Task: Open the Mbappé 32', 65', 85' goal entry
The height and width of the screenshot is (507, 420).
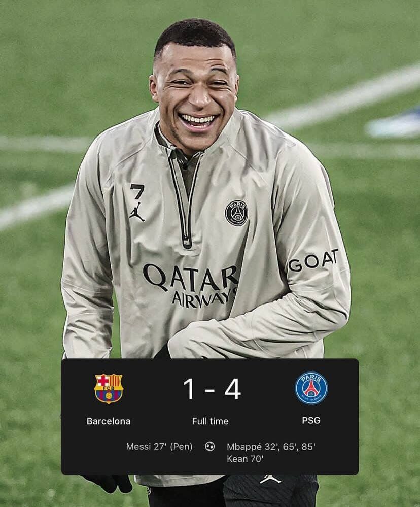Action: coord(271,447)
